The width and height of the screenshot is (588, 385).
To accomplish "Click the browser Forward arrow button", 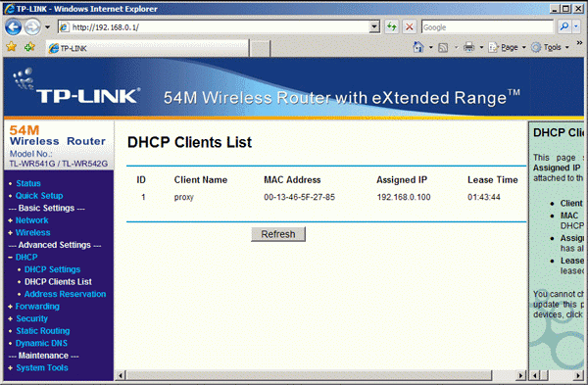I will click(x=32, y=27).
